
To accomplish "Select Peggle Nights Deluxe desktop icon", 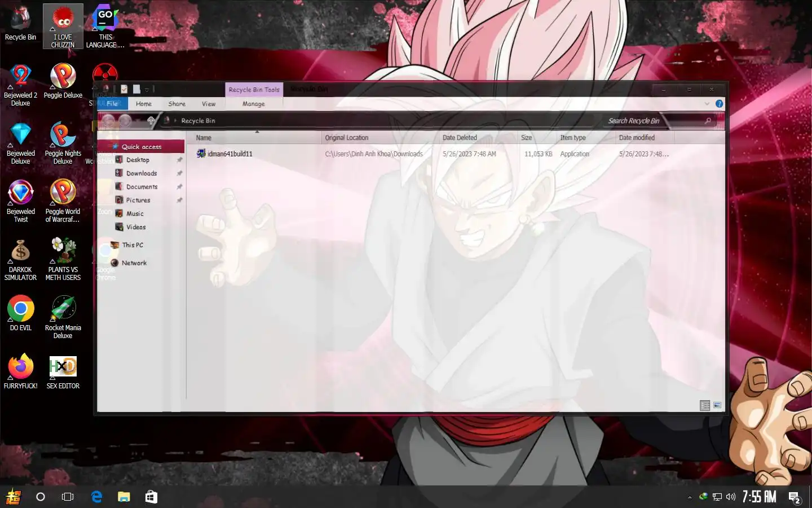I will [x=63, y=143].
